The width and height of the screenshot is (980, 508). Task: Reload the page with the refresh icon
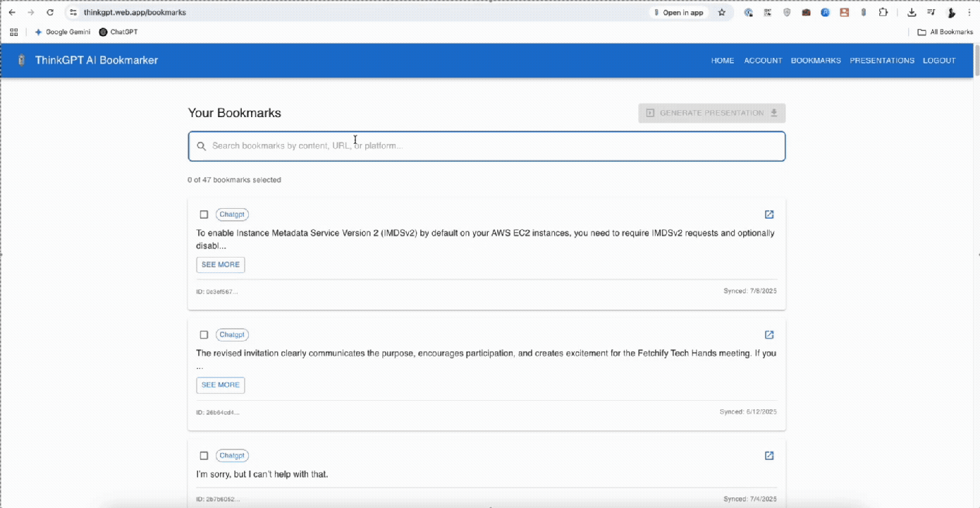click(x=50, y=13)
